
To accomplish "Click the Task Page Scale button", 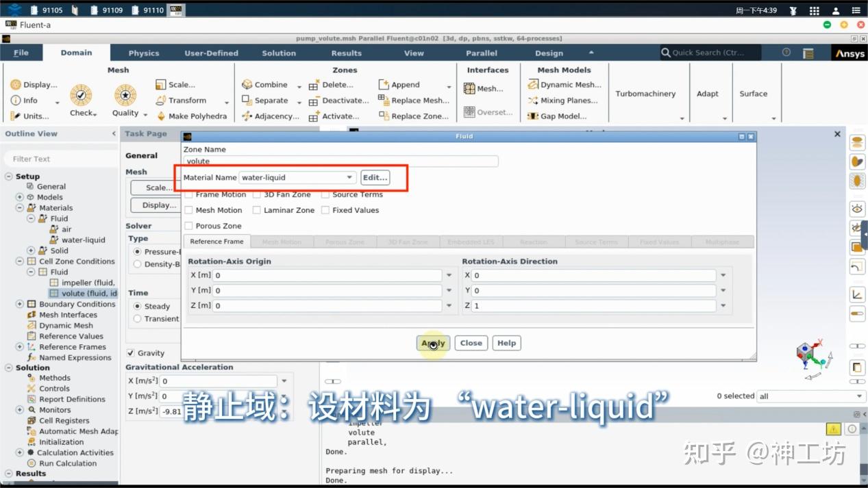I will click(x=156, y=188).
